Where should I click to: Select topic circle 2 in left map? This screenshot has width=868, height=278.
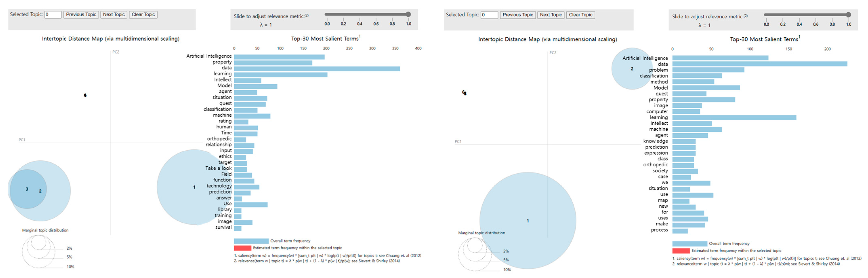[x=57, y=191]
